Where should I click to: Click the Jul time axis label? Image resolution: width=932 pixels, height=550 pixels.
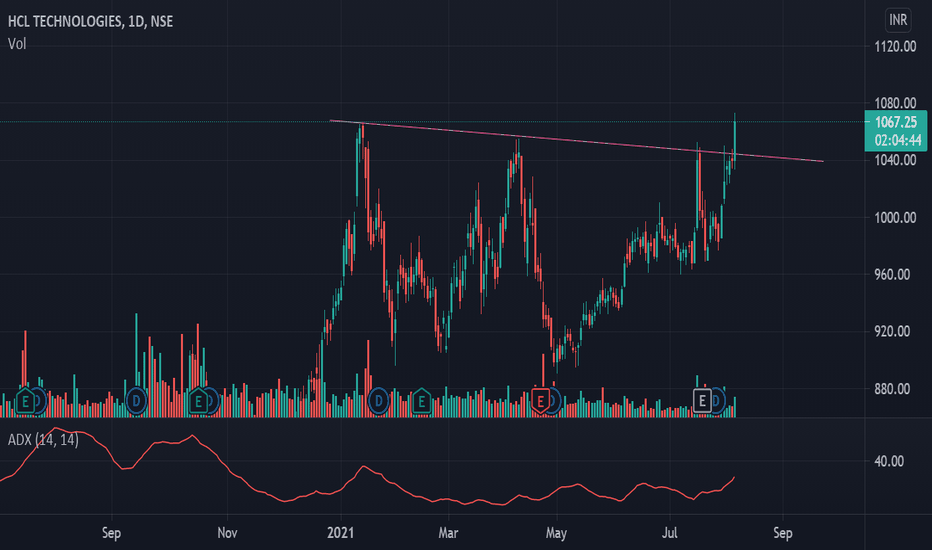pos(670,533)
